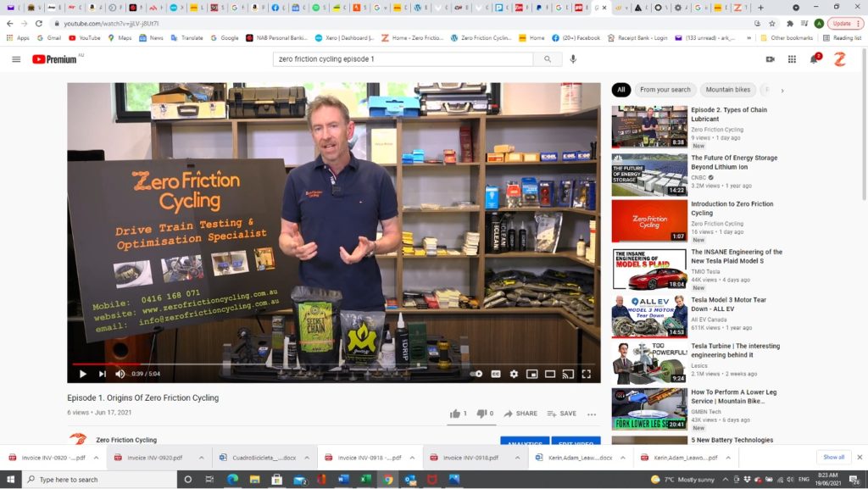Open the Windows Start menu
The height and width of the screenshot is (489, 868).
[10, 479]
